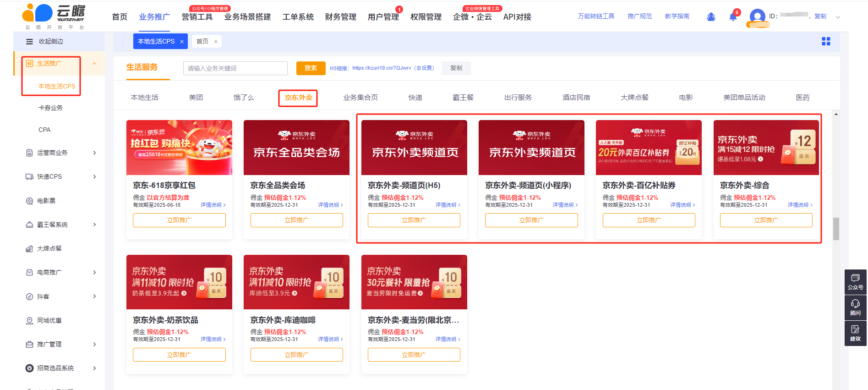Click the 复制 button next to H5 link
Screen dimensions: 868x390
(x=456, y=68)
